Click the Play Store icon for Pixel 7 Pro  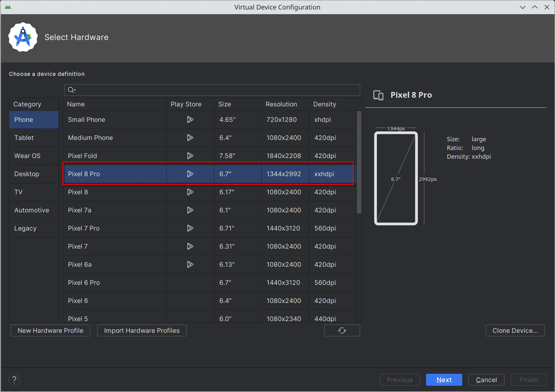(190, 228)
